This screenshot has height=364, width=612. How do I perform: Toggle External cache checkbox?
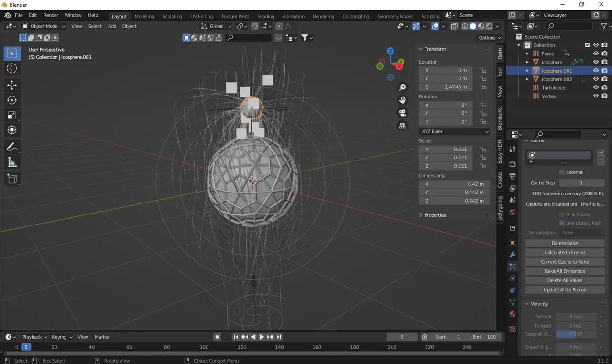click(x=562, y=172)
